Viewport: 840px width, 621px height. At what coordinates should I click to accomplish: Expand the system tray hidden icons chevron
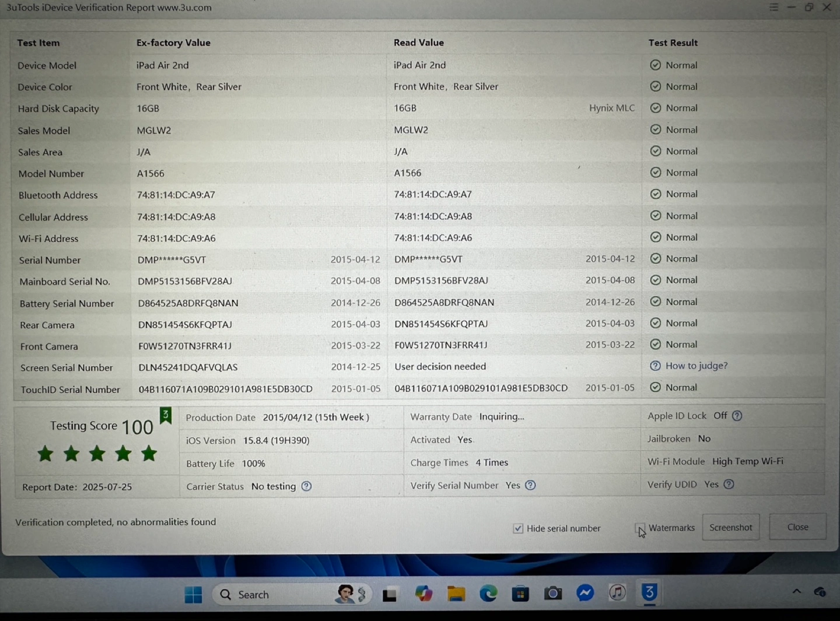(x=796, y=591)
